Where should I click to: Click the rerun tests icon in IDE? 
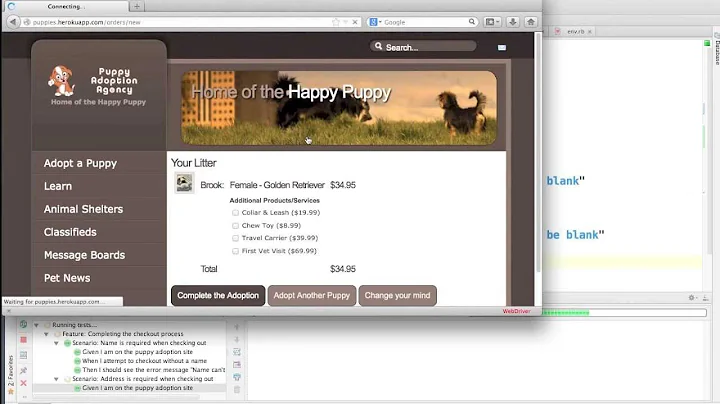point(23,325)
